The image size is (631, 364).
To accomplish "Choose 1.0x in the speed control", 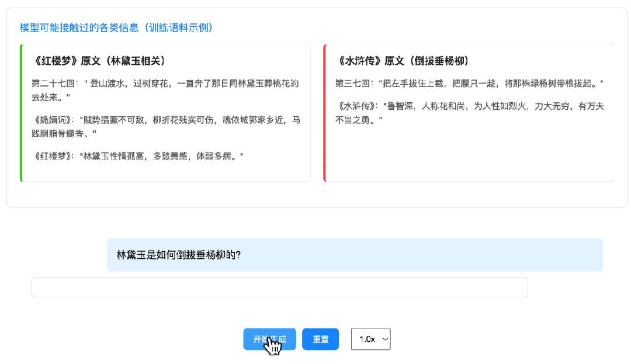I will (367, 339).
